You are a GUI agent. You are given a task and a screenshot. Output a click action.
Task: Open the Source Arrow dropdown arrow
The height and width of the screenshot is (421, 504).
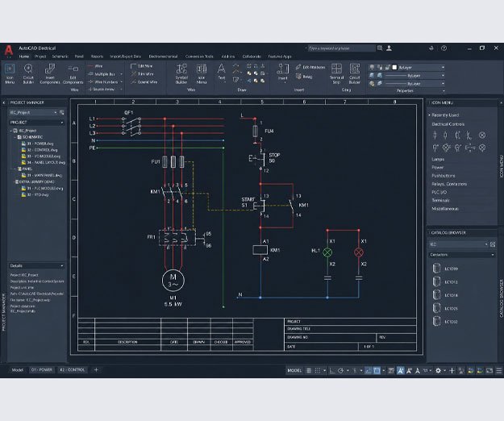(121, 90)
